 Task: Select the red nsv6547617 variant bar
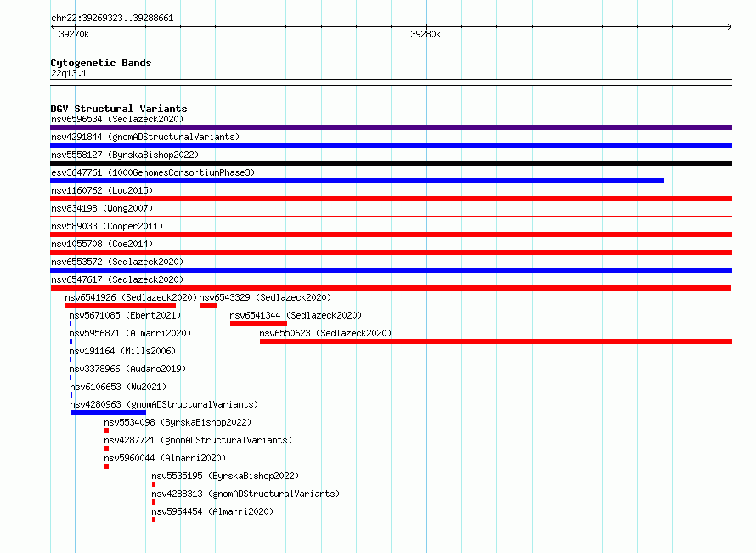(x=391, y=288)
